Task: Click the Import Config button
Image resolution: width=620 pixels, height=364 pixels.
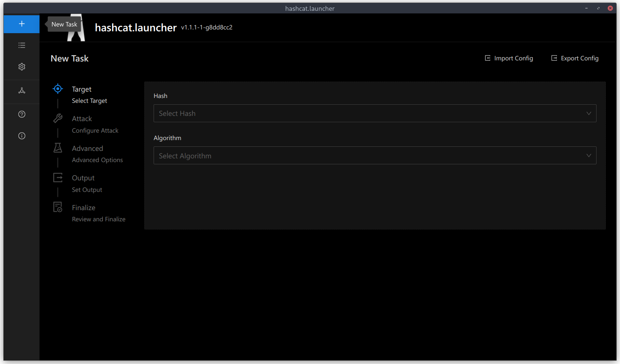Action: pyautogui.click(x=509, y=58)
